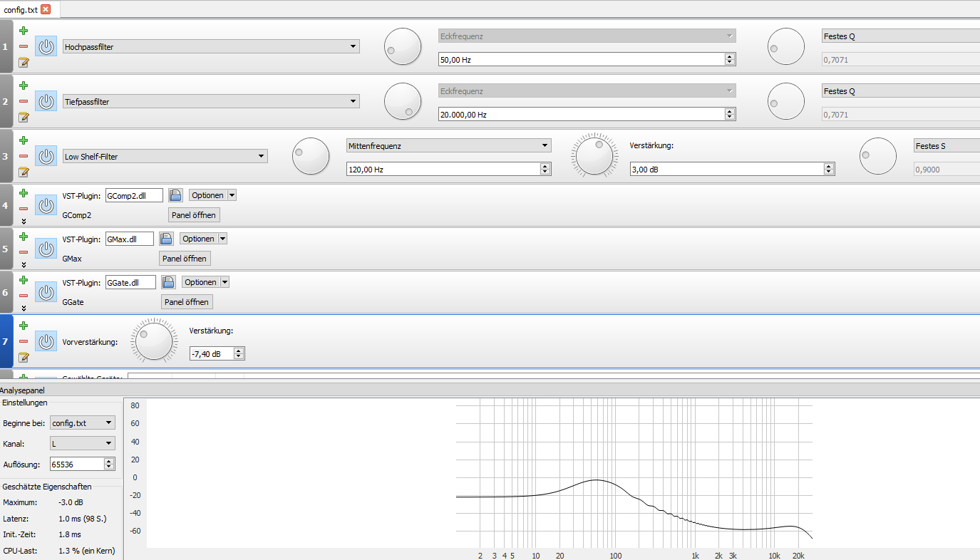Click the Hochpassfilter Q dial next to 'Festes Q'
980x560 pixels.
(786, 46)
